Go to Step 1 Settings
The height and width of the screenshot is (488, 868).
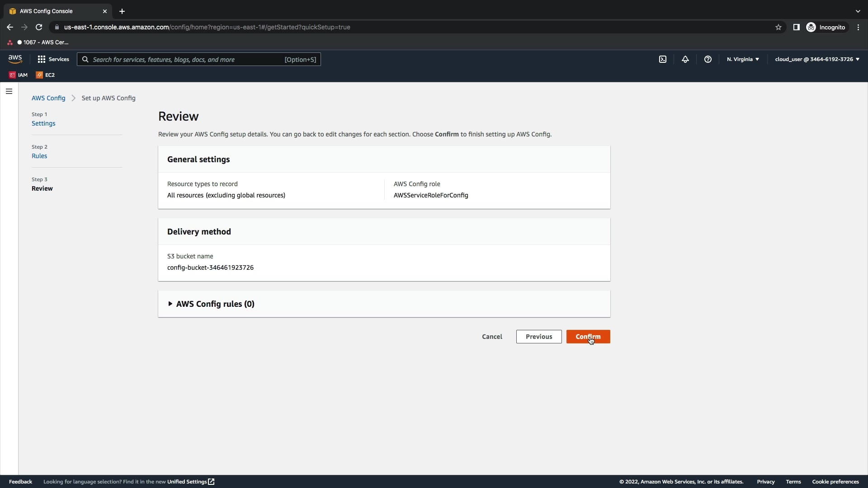(43, 123)
